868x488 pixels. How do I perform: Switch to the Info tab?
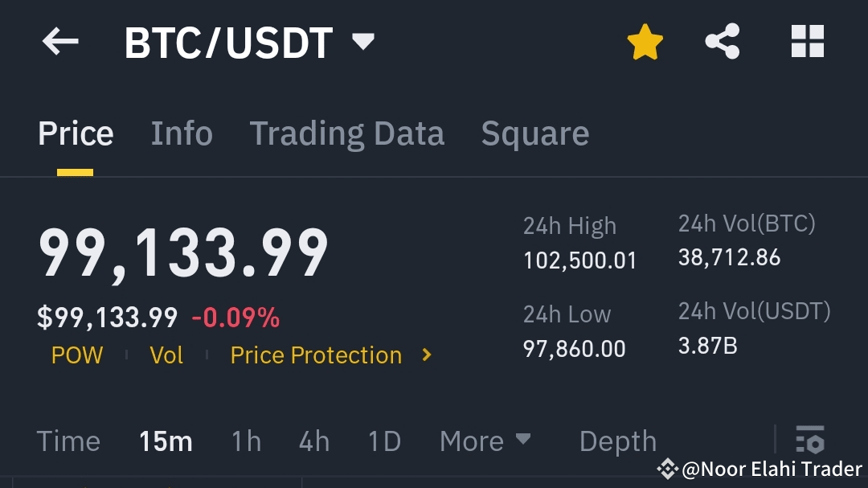pos(182,133)
